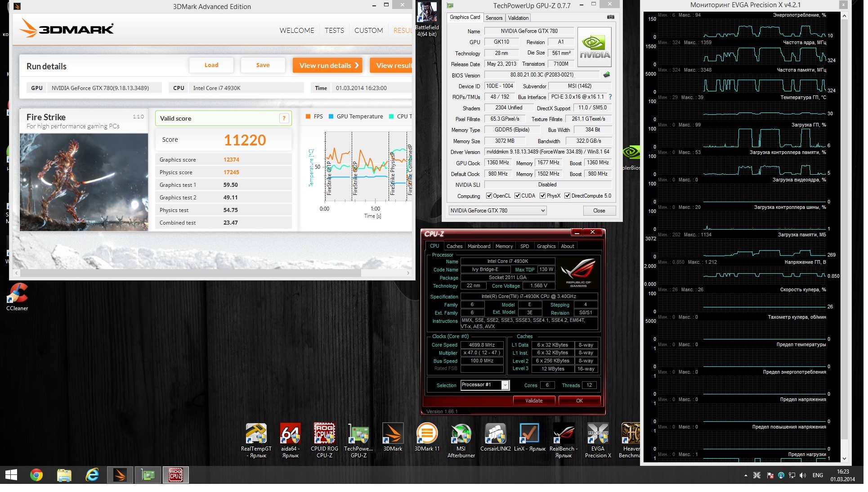Open the SPD tab in CPU-Z
Viewport: 868px width, 492px height.
pos(524,246)
